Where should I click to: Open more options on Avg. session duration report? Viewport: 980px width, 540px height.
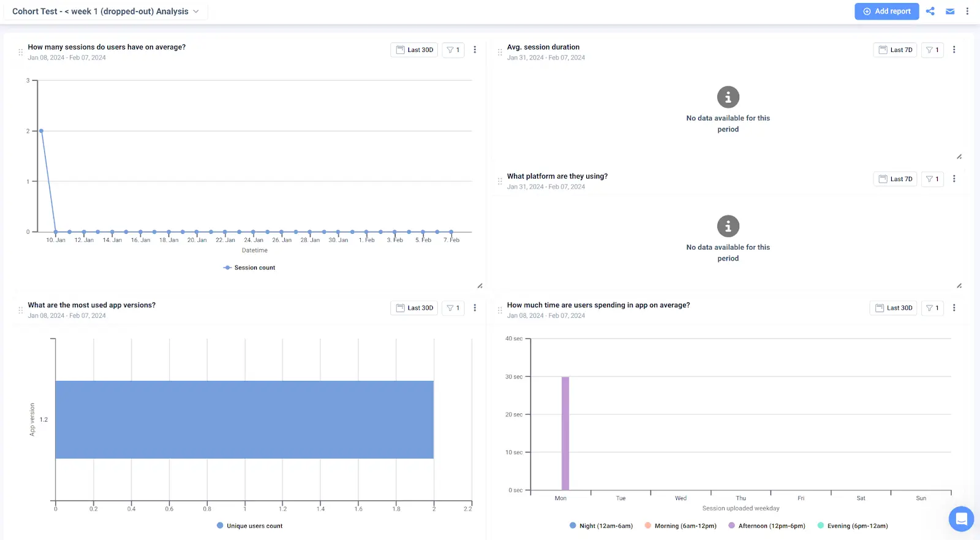(954, 50)
